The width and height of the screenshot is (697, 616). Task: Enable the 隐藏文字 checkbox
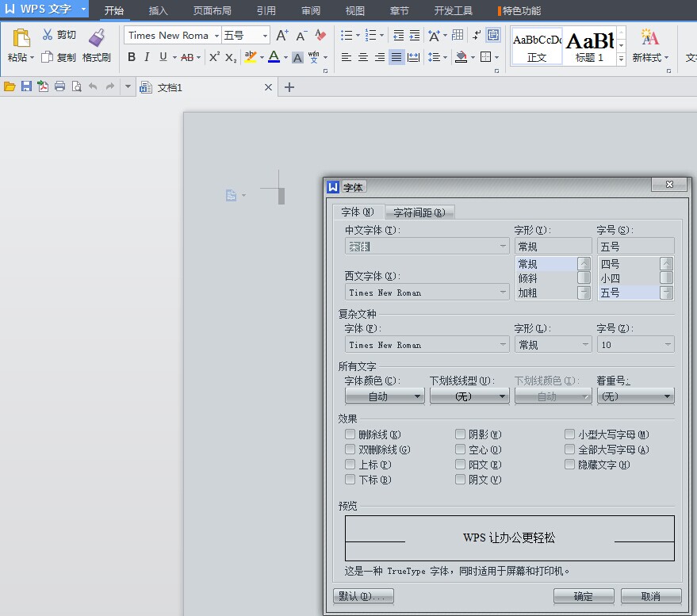click(569, 465)
